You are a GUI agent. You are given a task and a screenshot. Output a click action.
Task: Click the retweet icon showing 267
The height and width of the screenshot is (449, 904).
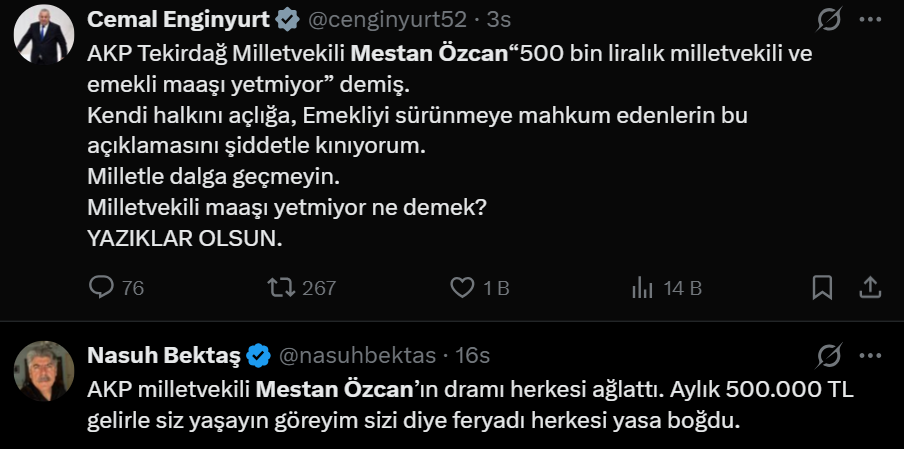pyautogui.click(x=281, y=288)
